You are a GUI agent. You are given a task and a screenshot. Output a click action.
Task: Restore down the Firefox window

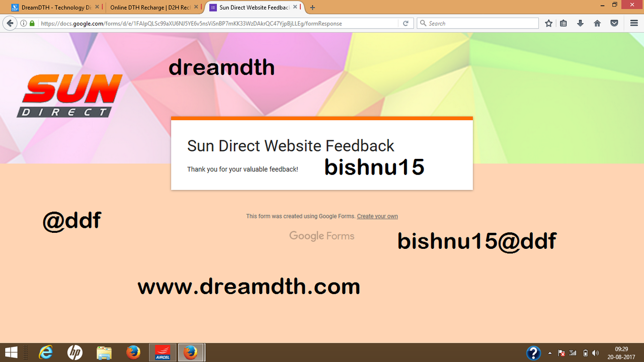[615, 5]
